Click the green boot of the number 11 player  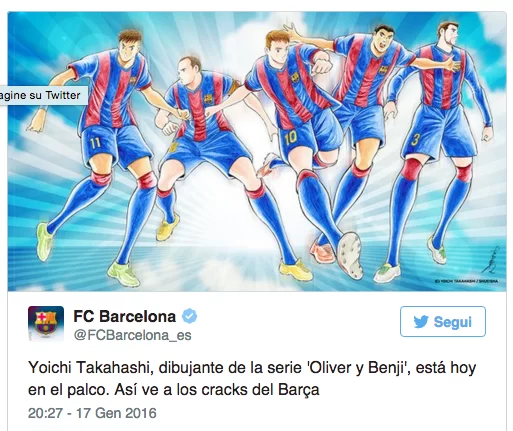[x=123, y=273]
